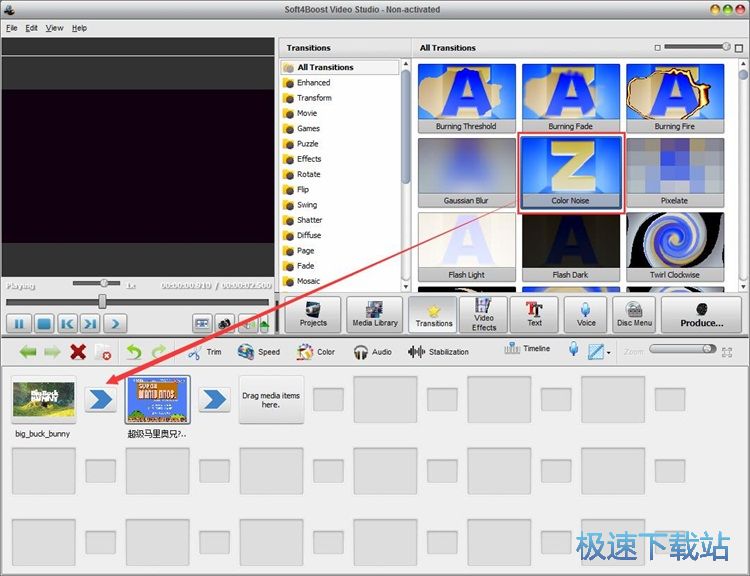Open the Text tab
This screenshot has height=576, width=750.
point(534,314)
